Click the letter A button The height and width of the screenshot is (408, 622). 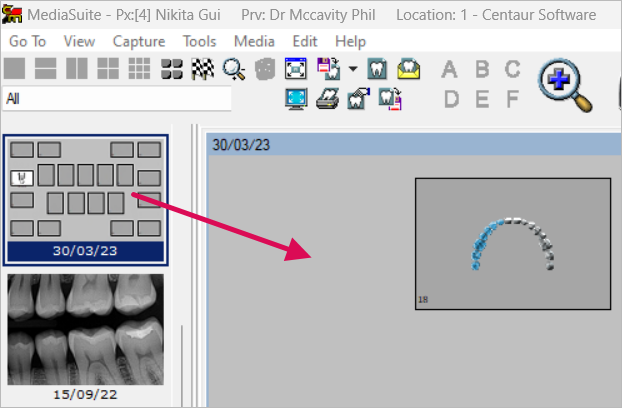coord(450,69)
